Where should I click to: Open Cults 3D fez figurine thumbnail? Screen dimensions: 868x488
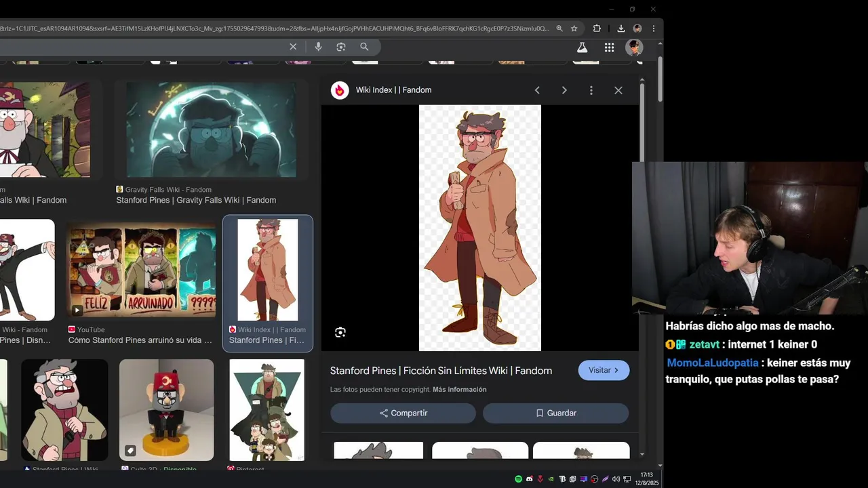pos(166,410)
